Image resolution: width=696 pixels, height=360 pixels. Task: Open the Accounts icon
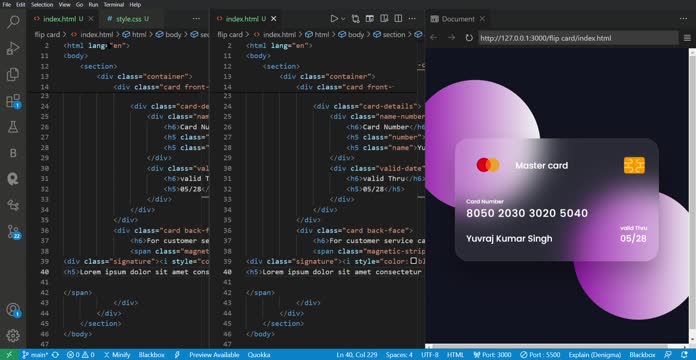(x=13, y=310)
